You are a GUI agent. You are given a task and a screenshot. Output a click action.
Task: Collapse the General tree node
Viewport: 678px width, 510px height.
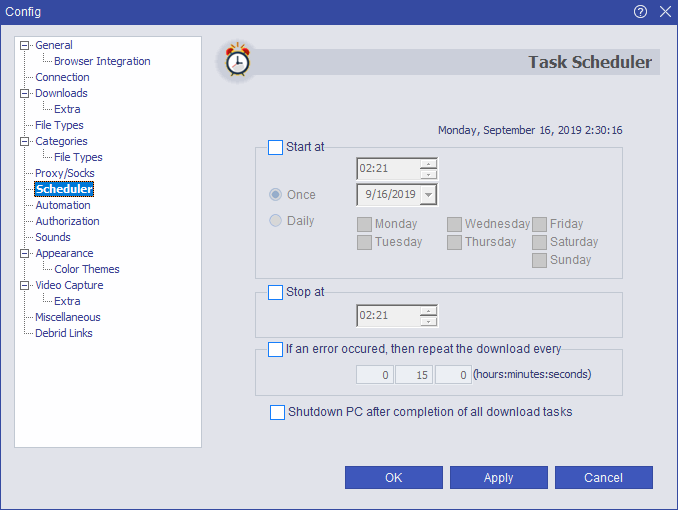pyautogui.click(x=25, y=45)
